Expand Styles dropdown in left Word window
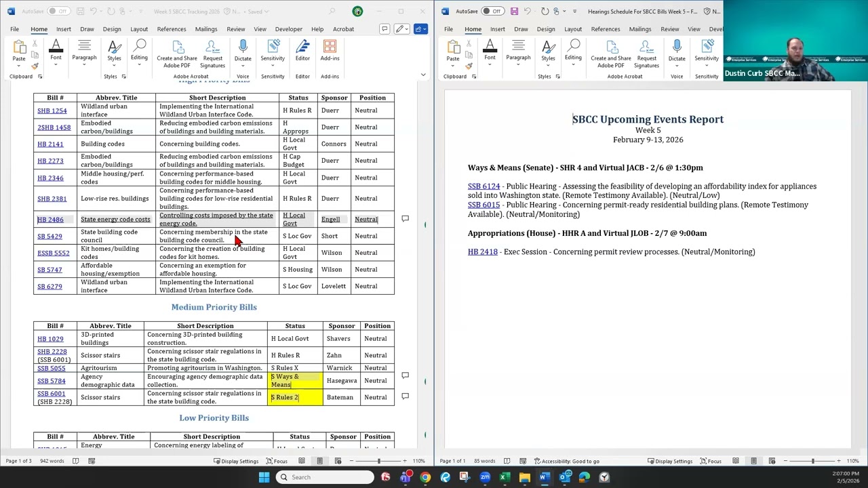 coord(114,64)
